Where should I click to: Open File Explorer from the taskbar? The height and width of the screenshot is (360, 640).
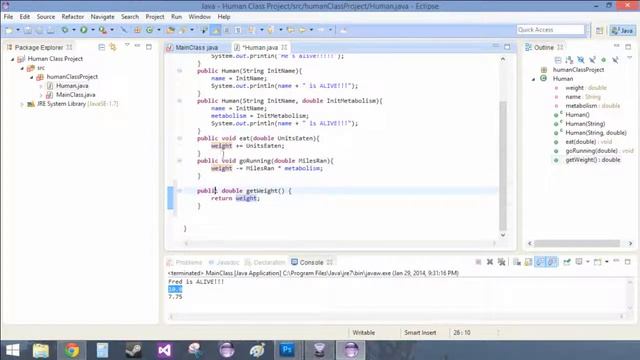coord(41,350)
